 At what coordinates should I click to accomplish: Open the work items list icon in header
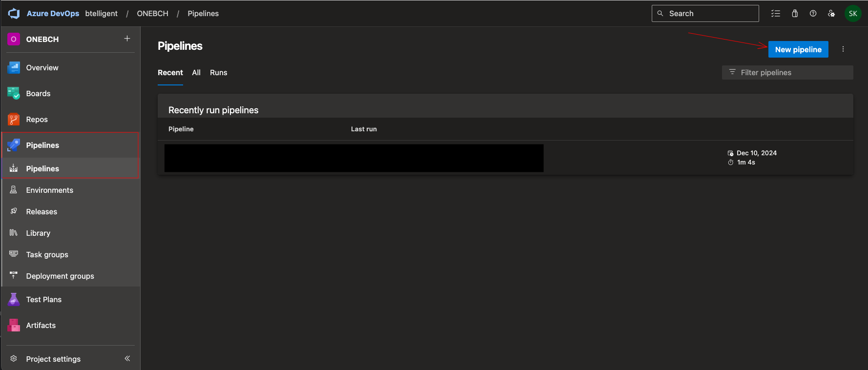click(775, 14)
